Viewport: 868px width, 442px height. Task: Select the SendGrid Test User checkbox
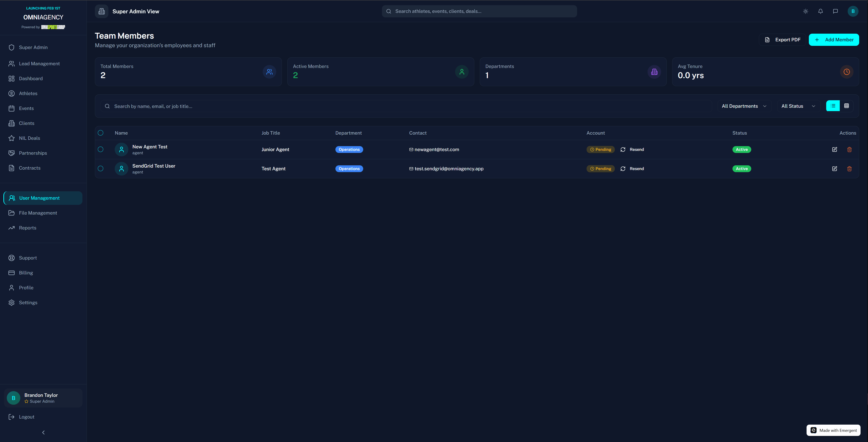point(101,169)
